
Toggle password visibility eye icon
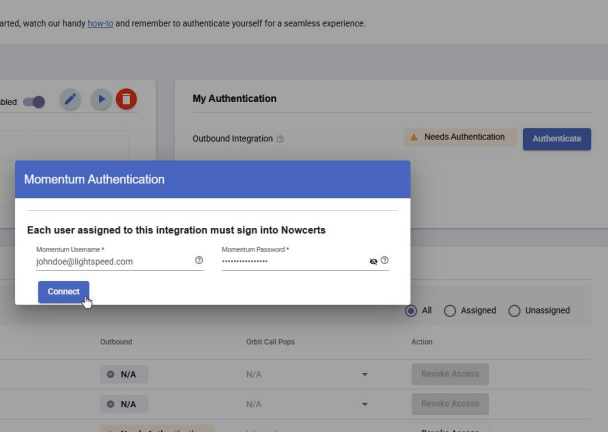373,261
